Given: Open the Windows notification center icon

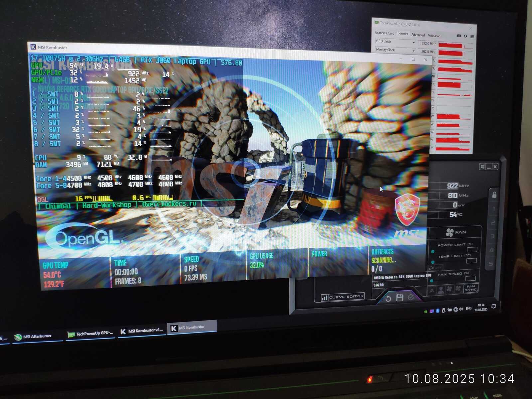Looking at the screenshot, I should 494,306.
